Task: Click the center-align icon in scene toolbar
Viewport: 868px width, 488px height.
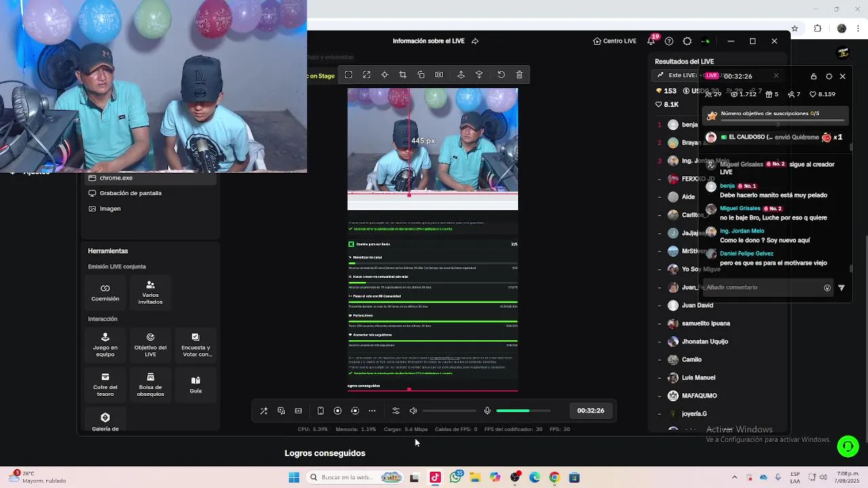Action: pyautogui.click(x=384, y=75)
